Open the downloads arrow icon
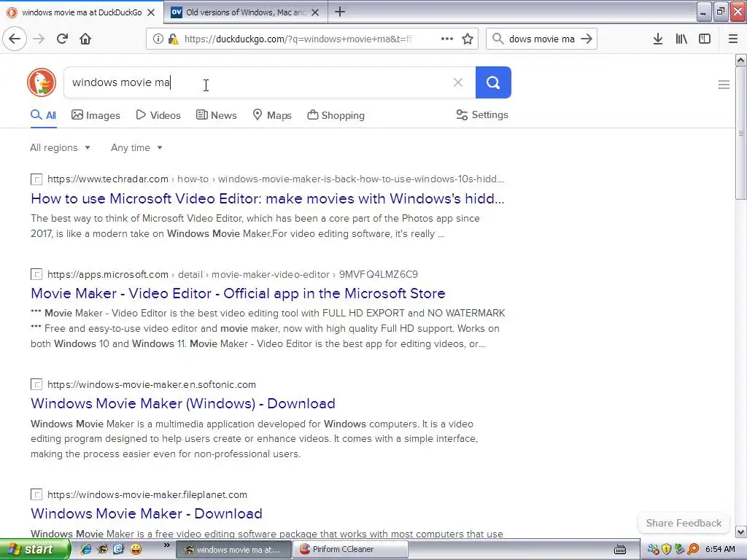747x560 pixels. point(658,39)
